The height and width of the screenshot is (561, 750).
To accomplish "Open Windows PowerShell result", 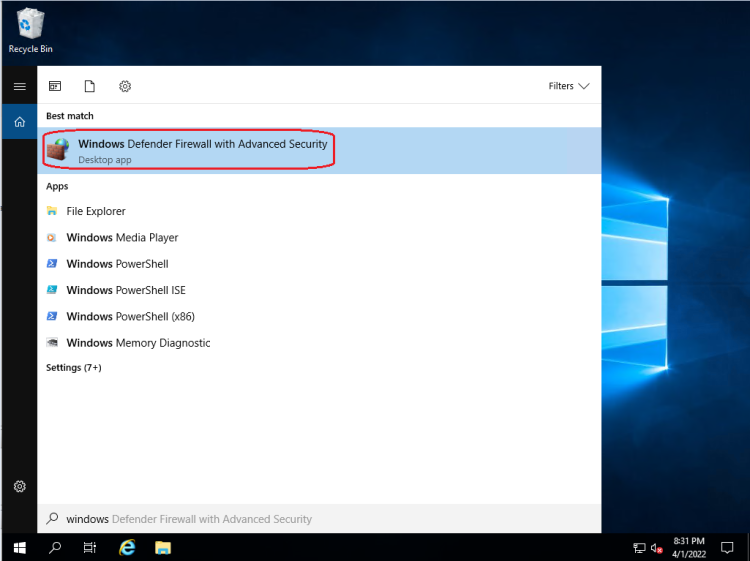I will [x=319, y=264].
